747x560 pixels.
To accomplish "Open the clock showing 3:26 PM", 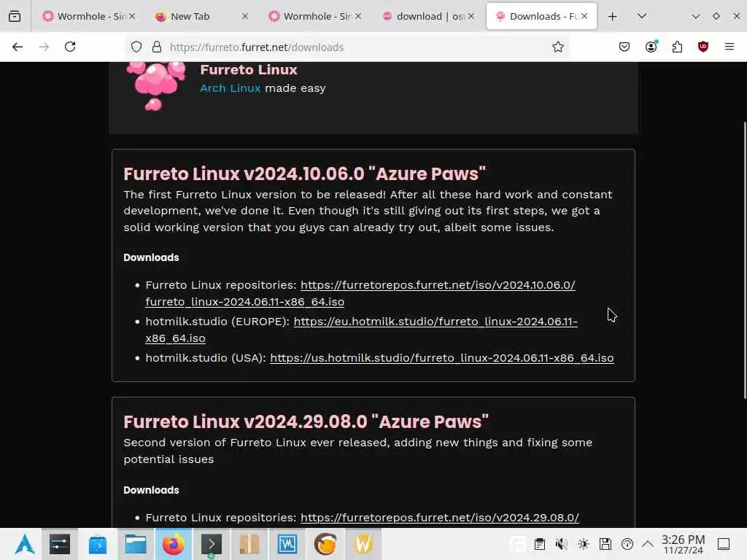I will pos(683,544).
